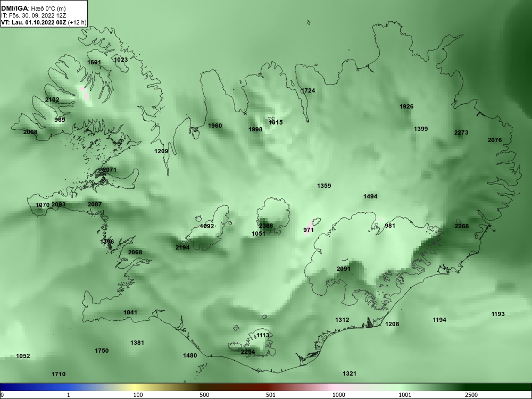This screenshot has height=399, width=532.
Task: Click the 1000 label on the color scale
Action: [x=338, y=395]
